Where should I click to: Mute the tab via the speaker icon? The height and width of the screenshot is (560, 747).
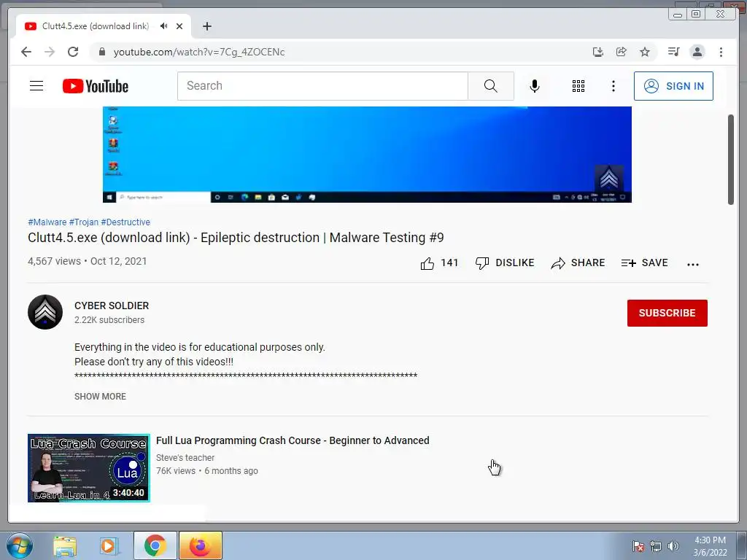(164, 26)
